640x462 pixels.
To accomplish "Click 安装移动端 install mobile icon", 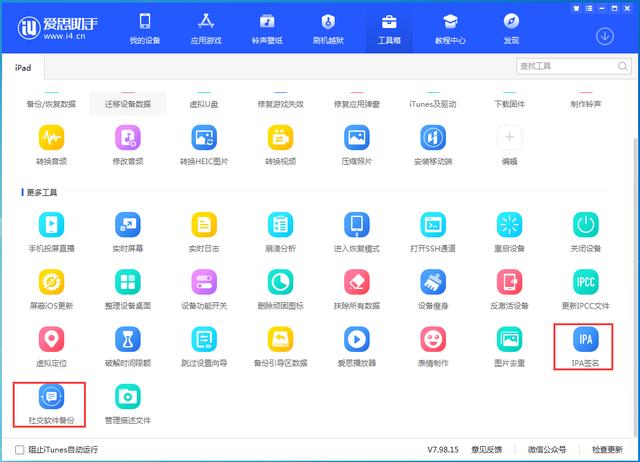I will point(433,138).
